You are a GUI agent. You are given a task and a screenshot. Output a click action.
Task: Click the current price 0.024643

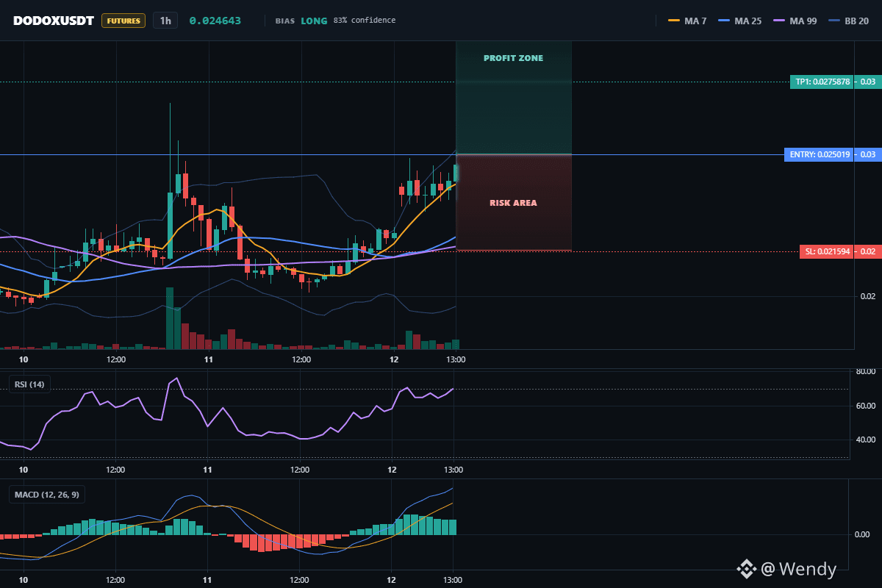tap(215, 21)
